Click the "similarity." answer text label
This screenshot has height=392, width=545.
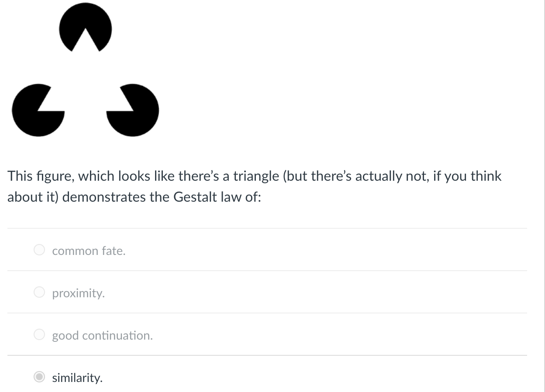tap(77, 377)
